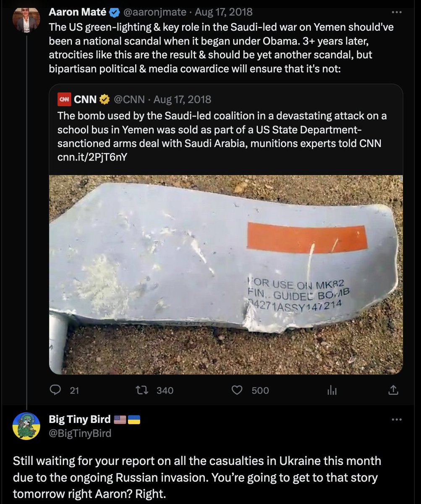
Task: Open the bomb fragment photo
Action: (226, 274)
